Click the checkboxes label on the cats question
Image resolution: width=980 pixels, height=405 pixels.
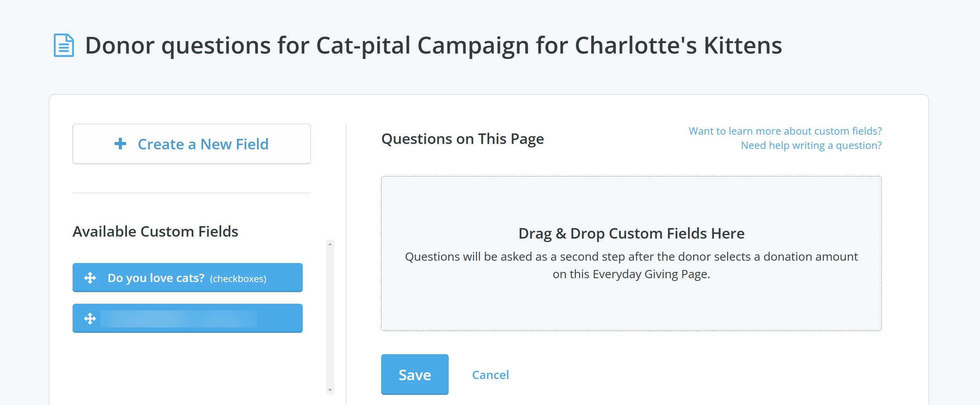tap(238, 279)
